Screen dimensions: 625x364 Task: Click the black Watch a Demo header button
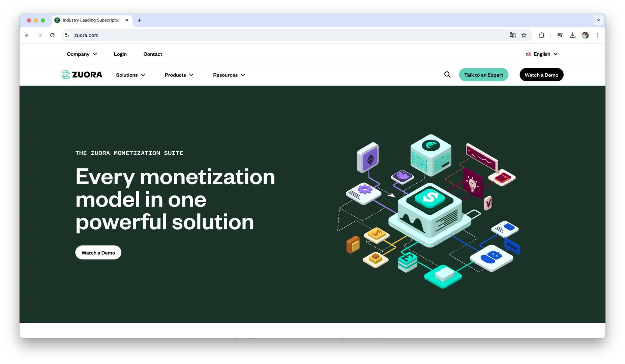pos(541,75)
